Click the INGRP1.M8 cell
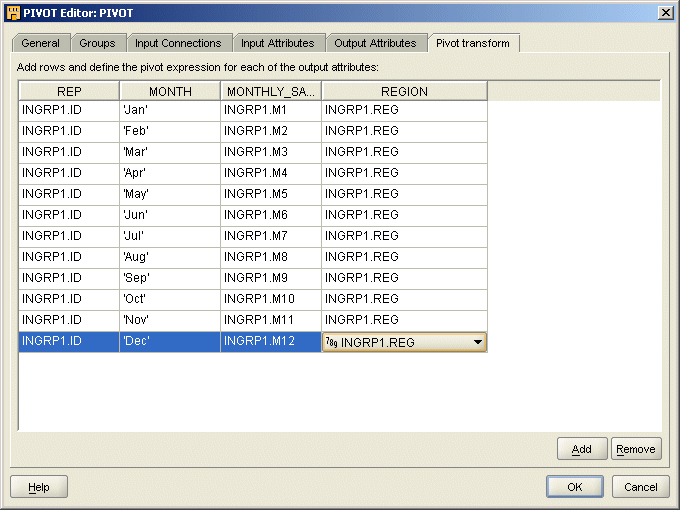Image resolution: width=680 pixels, height=510 pixels. [x=271, y=258]
